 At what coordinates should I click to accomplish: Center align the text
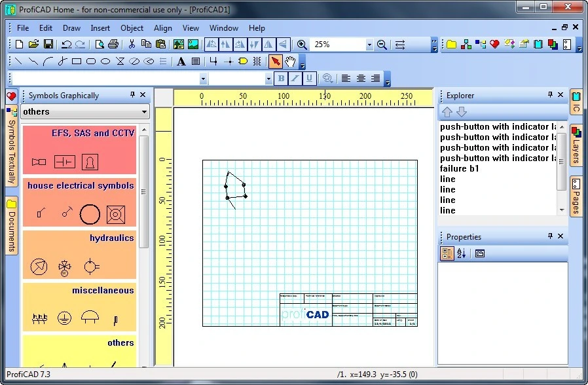pyautogui.click(x=361, y=79)
